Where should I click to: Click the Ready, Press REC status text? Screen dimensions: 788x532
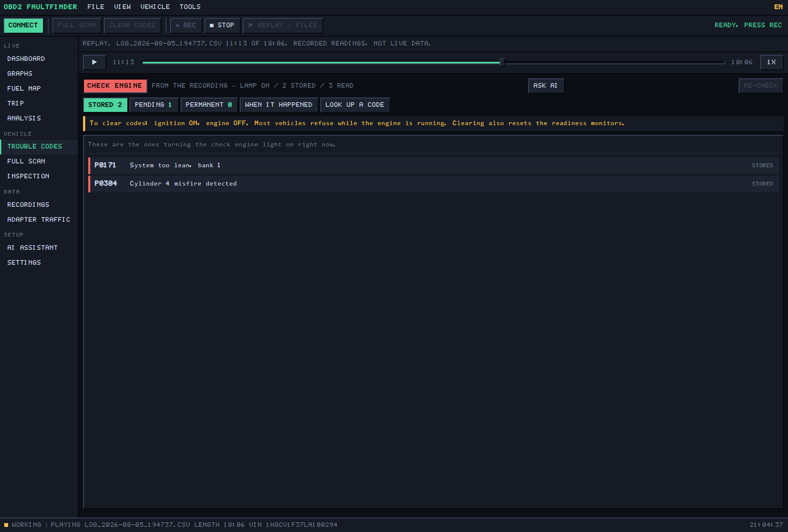[748, 25]
